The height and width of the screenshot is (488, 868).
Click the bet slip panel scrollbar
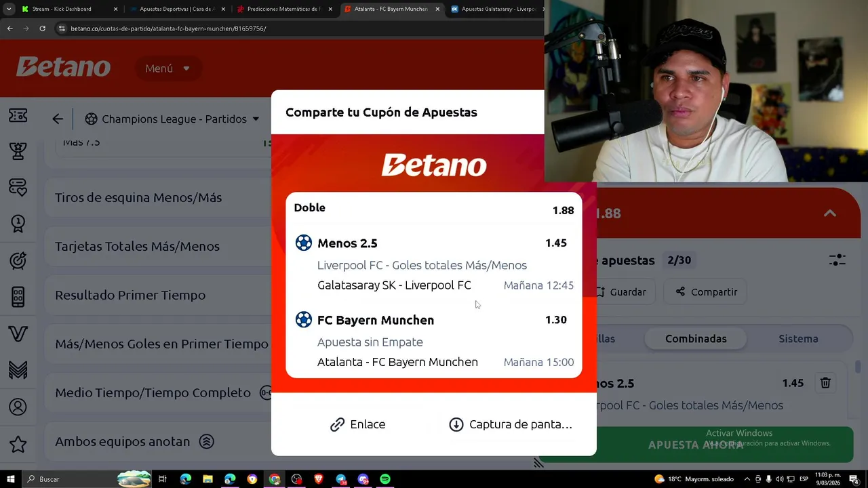[x=858, y=367]
